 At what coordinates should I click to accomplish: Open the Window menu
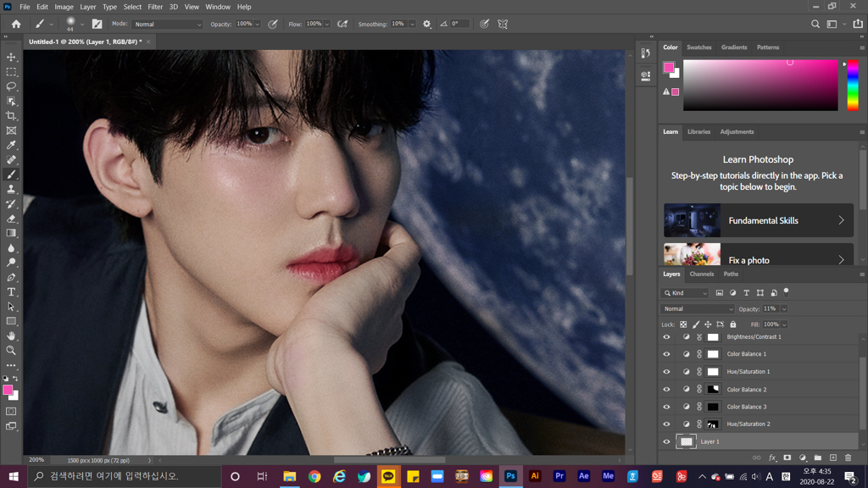[x=218, y=7]
